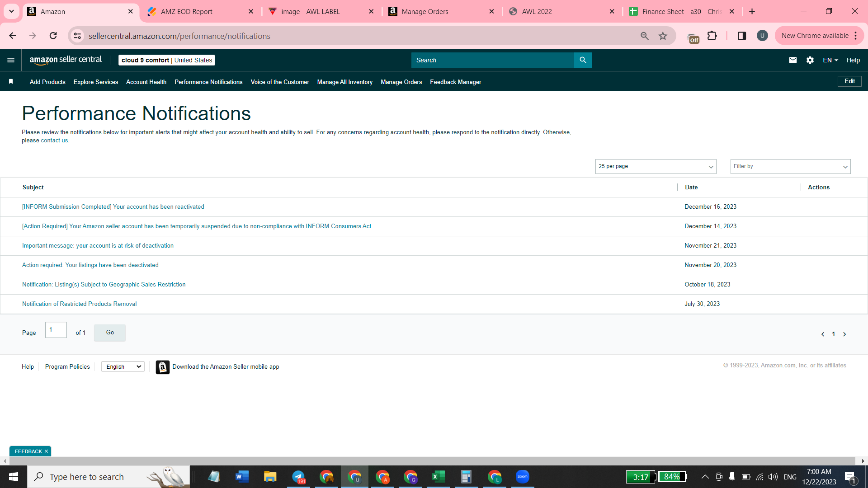Show hidden system tray icons
The width and height of the screenshot is (868, 488).
tap(705, 477)
